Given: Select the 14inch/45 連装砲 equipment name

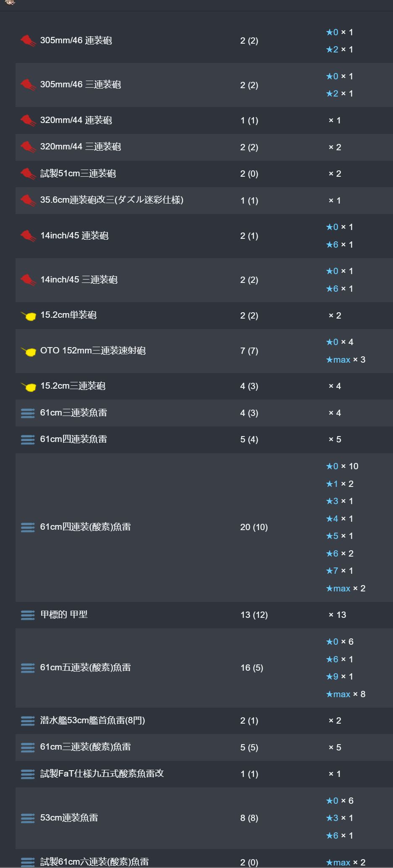Looking at the screenshot, I should [74, 236].
